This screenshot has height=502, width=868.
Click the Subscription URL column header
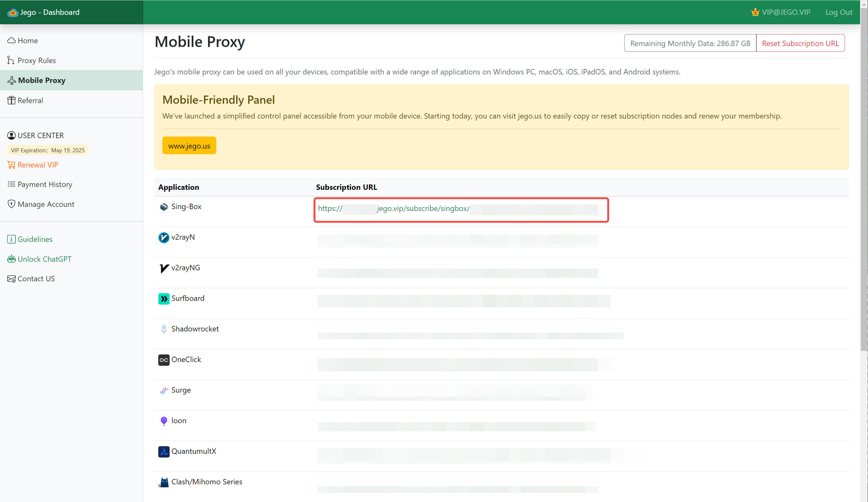tap(346, 187)
